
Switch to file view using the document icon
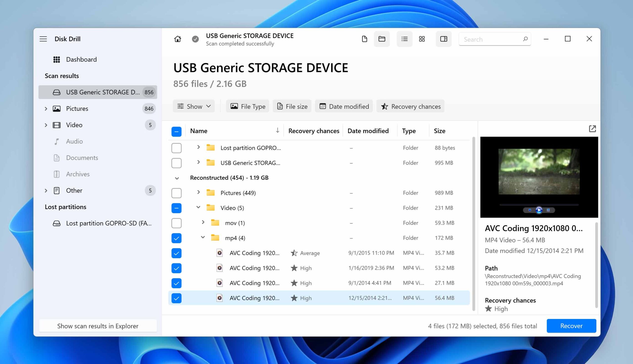364,39
